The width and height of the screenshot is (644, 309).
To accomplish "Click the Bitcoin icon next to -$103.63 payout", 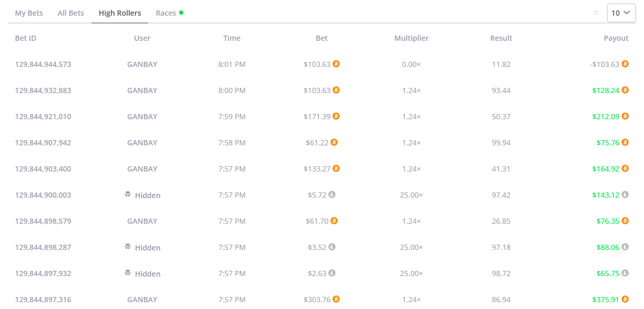I will pyautogui.click(x=625, y=64).
